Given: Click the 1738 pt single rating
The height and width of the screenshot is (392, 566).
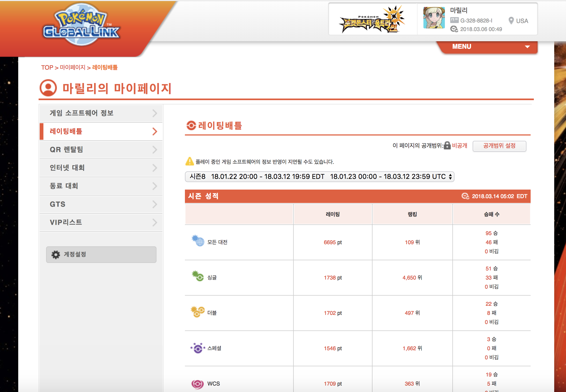Looking at the screenshot, I should click(x=333, y=278).
